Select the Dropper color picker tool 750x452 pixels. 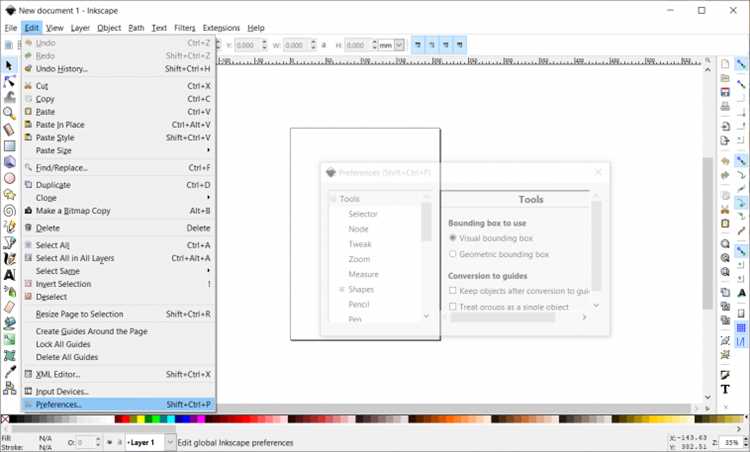pos(9,372)
